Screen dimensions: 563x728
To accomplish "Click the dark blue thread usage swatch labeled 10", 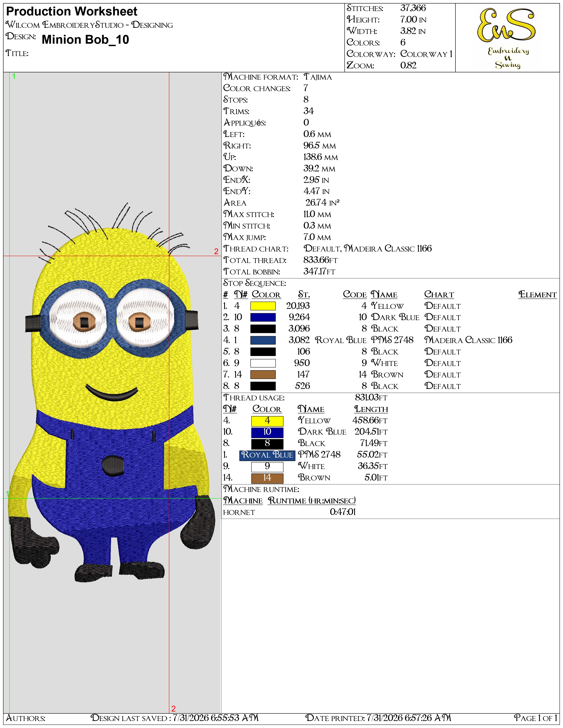I will point(267,432).
